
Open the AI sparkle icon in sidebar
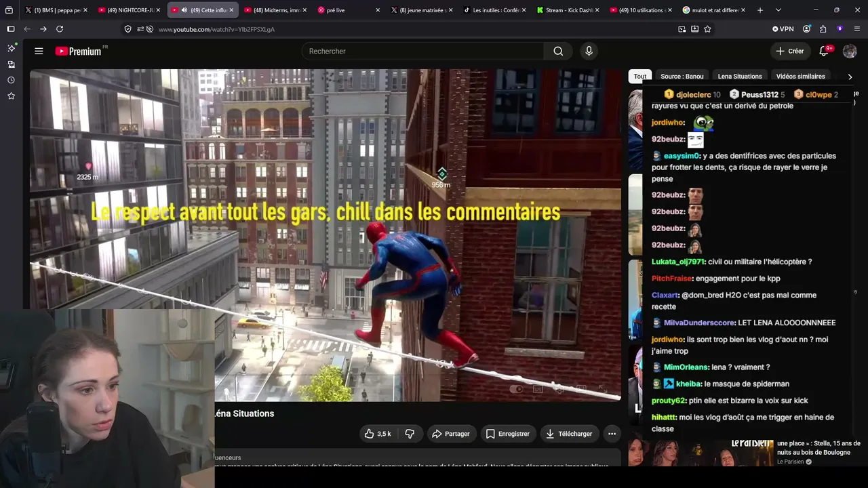click(x=11, y=48)
